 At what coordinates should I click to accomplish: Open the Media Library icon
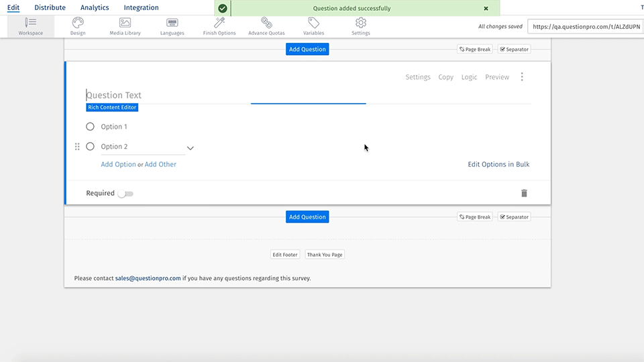pos(125,23)
